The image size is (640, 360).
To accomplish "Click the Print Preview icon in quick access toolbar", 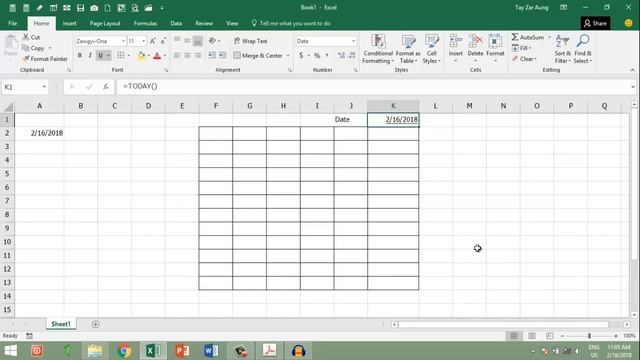I will 135,8.
